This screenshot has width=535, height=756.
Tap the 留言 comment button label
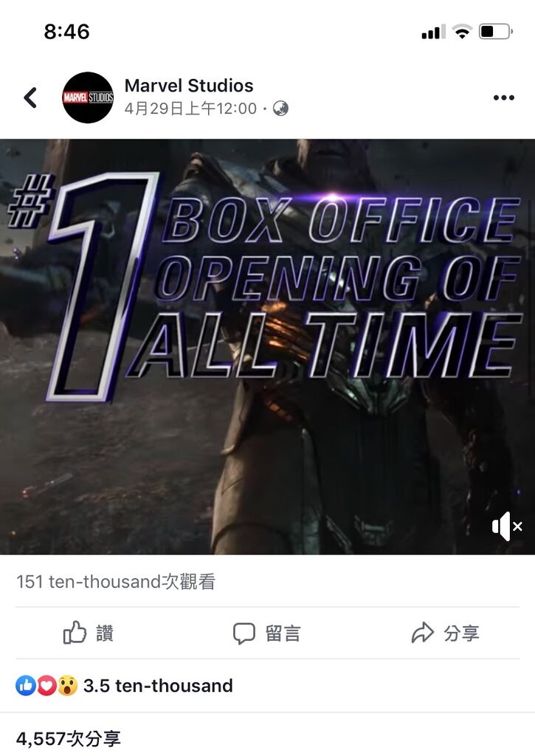tap(283, 633)
